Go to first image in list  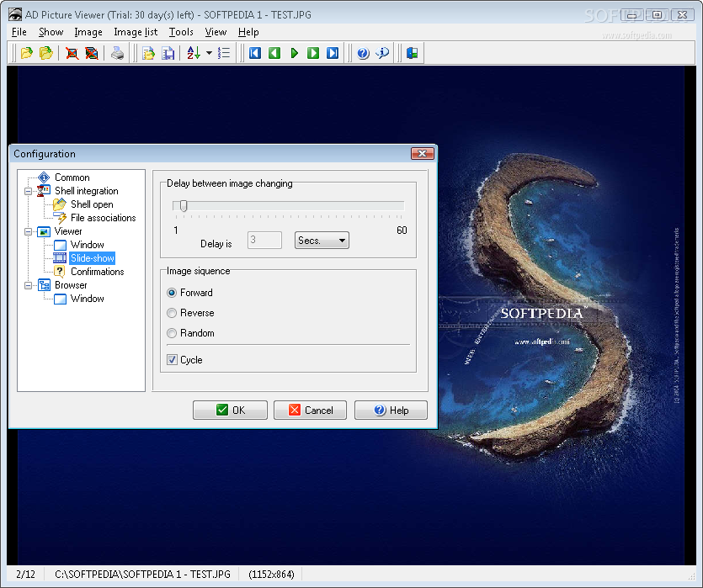pos(255,53)
